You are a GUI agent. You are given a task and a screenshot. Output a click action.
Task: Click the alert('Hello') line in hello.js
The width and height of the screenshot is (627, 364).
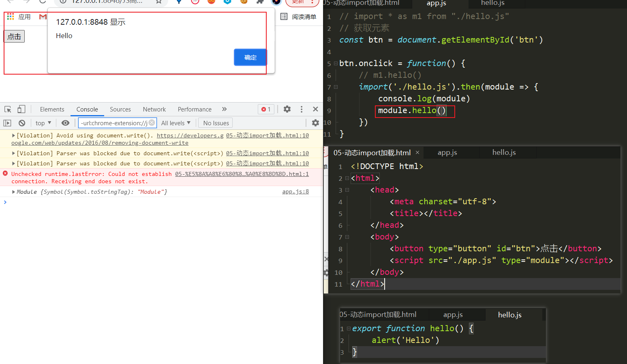(x=405, y=340)
